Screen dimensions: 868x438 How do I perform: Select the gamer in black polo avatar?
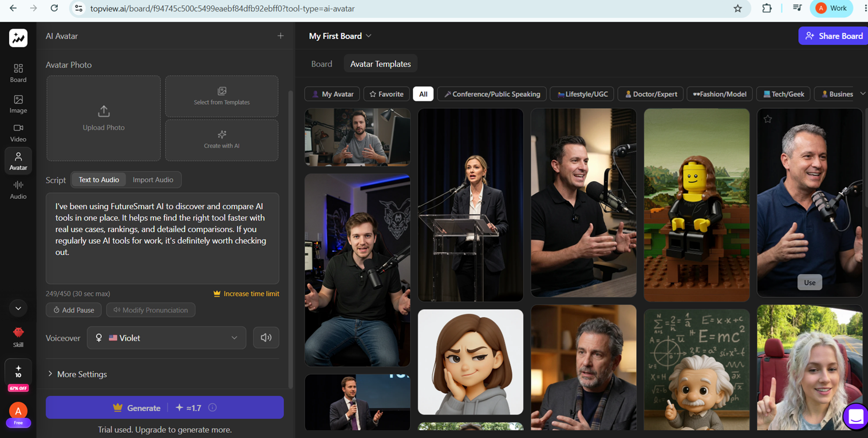[357, 270]
